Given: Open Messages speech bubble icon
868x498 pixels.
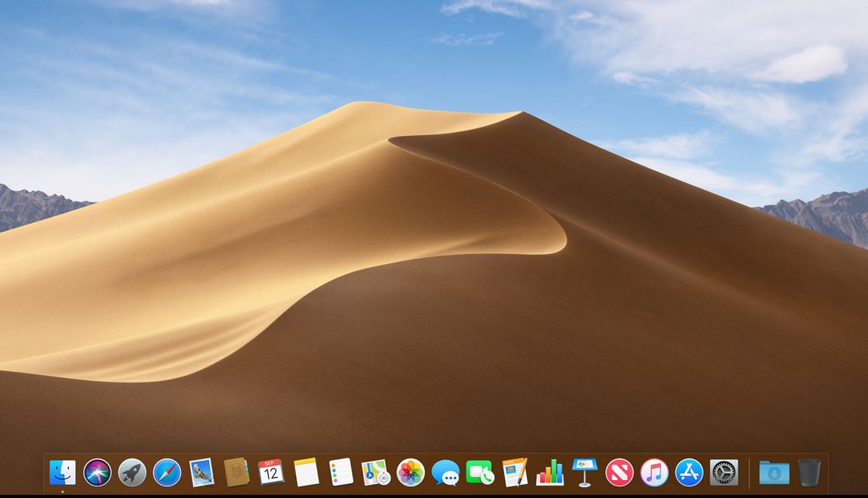Looking at the screenshot, I should (x=445, y=472).
